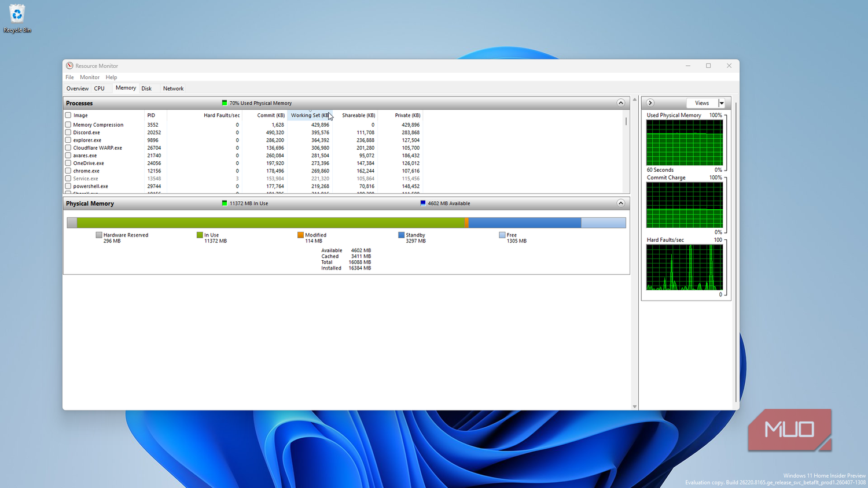Select the explorer.exe process name

(87, 140)
